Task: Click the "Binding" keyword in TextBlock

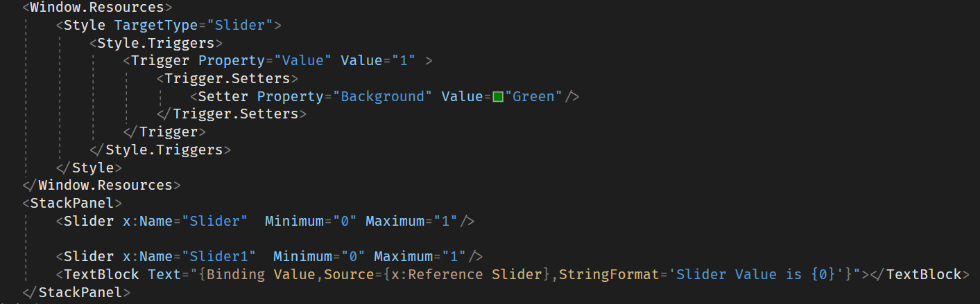Action: (236, 274)
